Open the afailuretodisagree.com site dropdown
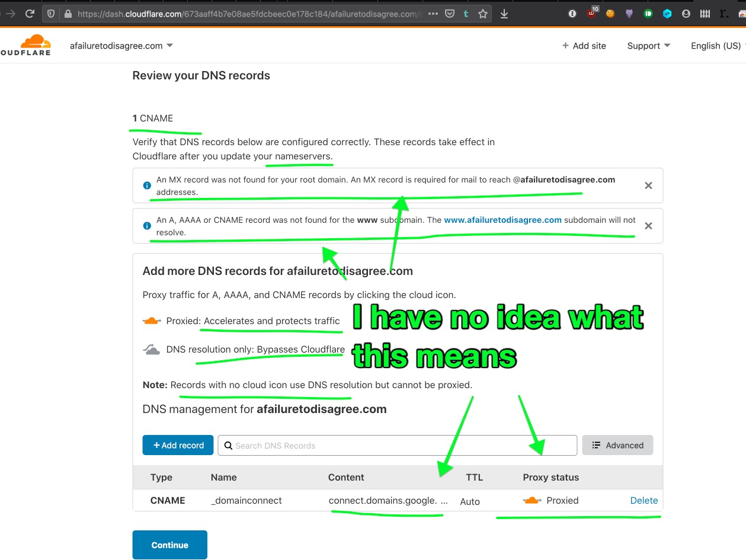This screenshot has height=560, width=746. pos(121,46)
